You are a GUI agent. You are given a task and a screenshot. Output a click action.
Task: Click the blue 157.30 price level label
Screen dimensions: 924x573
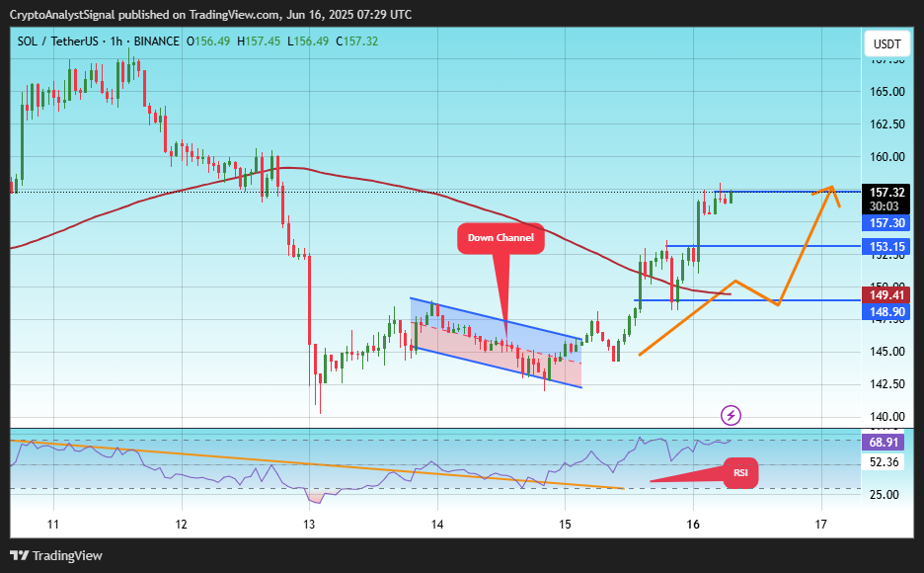click(x=886, y=223)
